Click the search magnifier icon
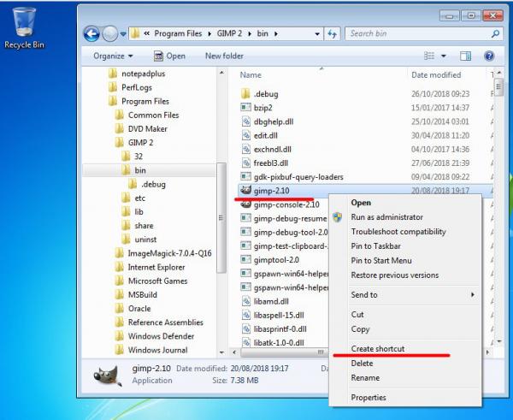The image size is (513, 420). [495, 33]
